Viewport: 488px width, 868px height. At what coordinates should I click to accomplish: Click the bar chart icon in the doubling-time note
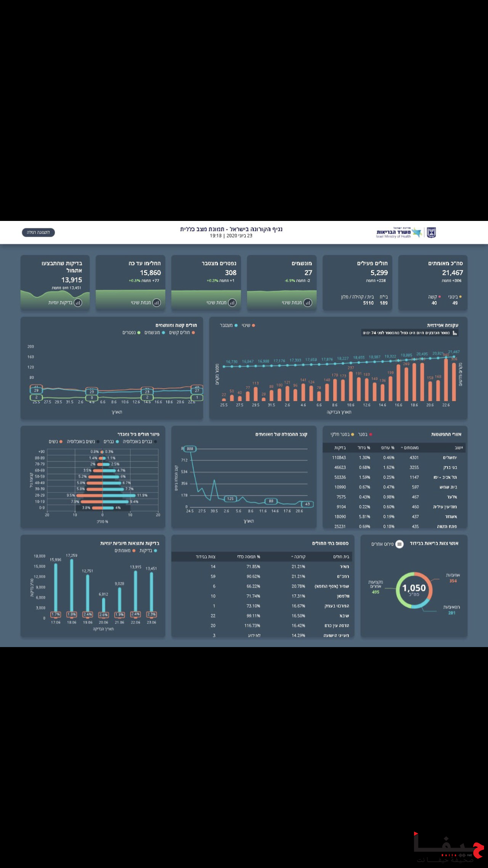[455, 333]
